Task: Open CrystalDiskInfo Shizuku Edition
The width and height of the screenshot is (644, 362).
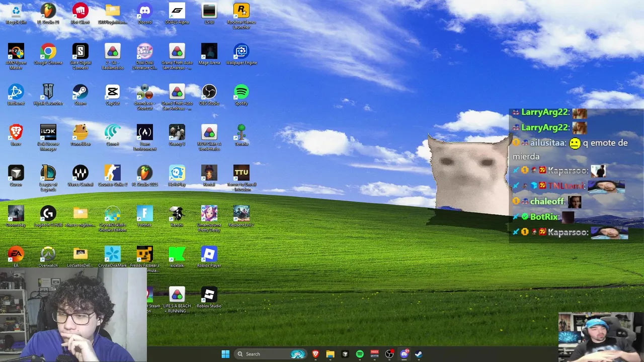Action: (x=113, y=219)
